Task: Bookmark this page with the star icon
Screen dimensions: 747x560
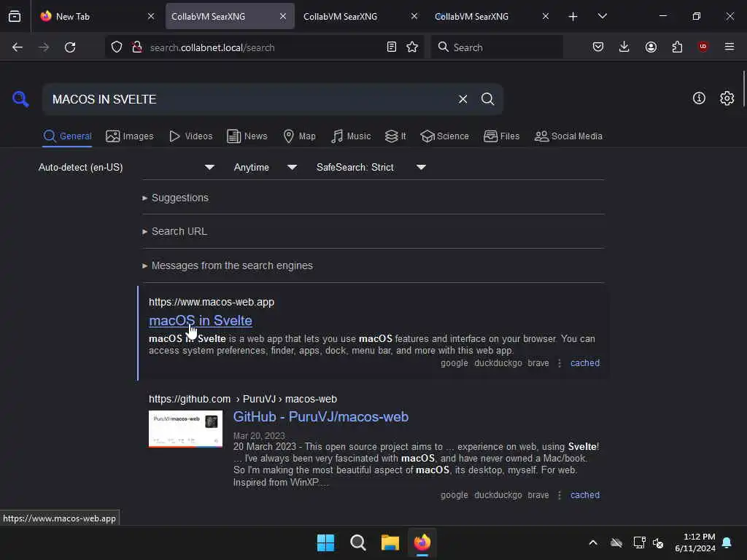Action: tap(412, 47)
